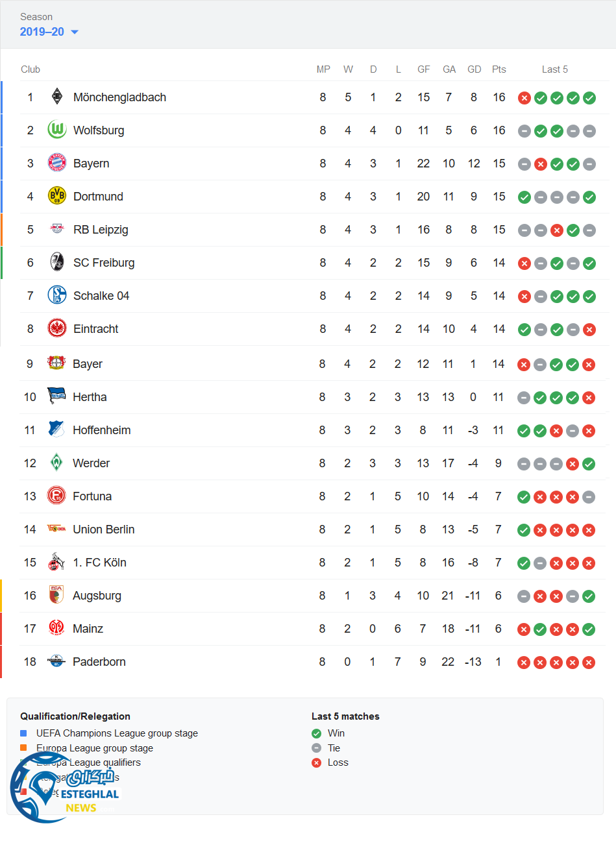Click the Wolfsburg club logo
This screenshot has width=616, height=841.
(57, 130)
